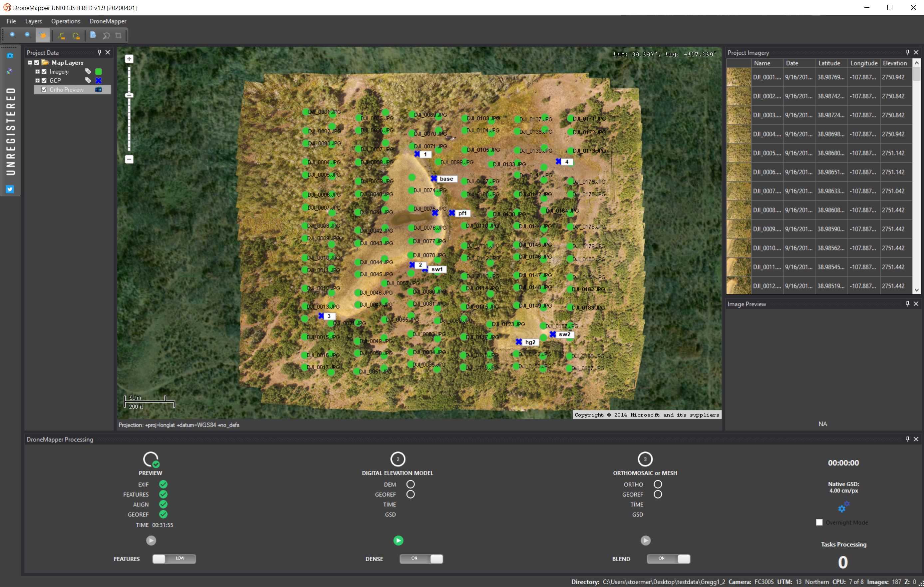
Task: Open the Twitter icon in the left sidebar
Action: tap(10, 189)
